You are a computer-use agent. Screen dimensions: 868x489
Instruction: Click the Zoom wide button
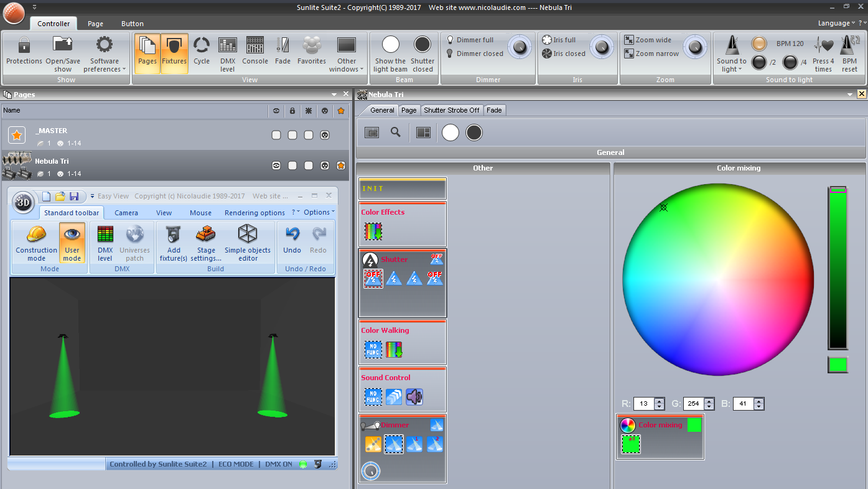648,40
